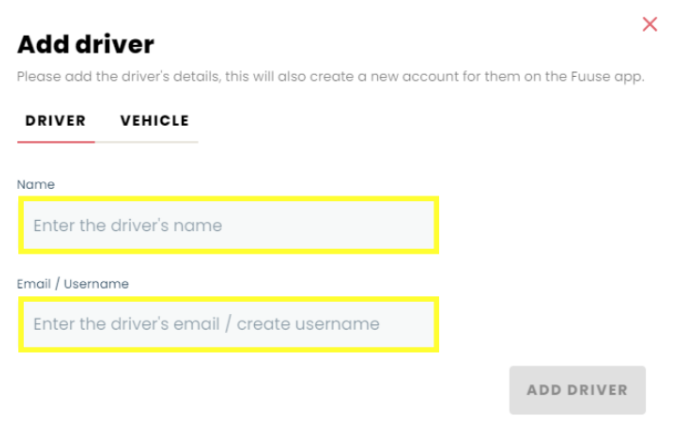Click the Name input field
Screen dimensions: 680x426
(228, 225)
